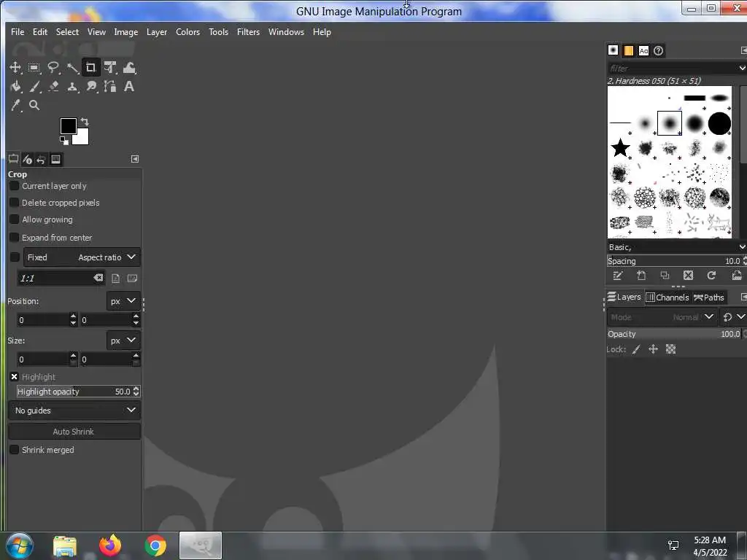Select the Bucket Fill tool
The height and width of the screenshot is (560, 747).
pyautogui.click(x=15, y=87)
